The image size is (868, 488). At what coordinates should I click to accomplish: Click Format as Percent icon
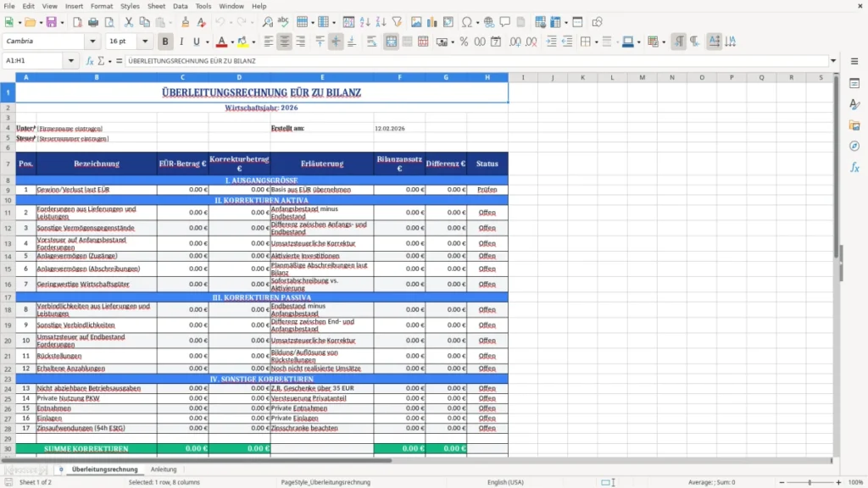464,42
